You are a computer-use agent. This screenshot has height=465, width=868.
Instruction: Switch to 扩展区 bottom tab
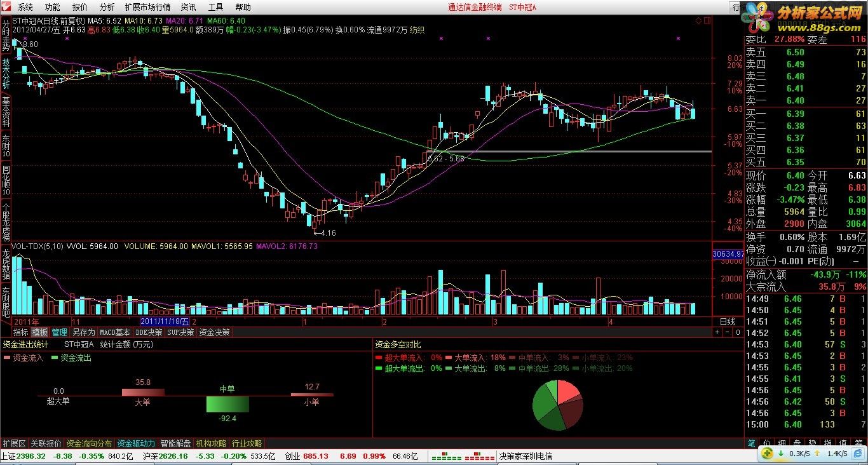[x=14, y=443]
